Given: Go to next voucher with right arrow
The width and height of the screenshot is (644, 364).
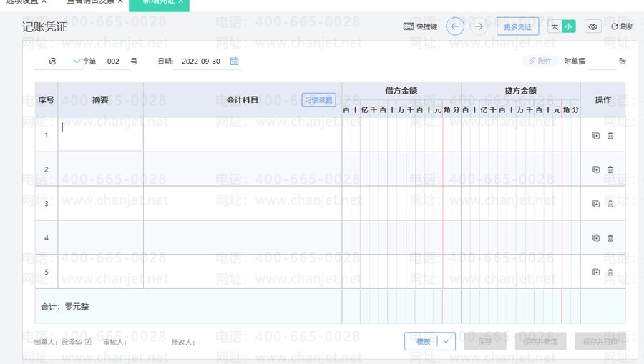Looking at the screenshot, I should [x=479, y=26].
